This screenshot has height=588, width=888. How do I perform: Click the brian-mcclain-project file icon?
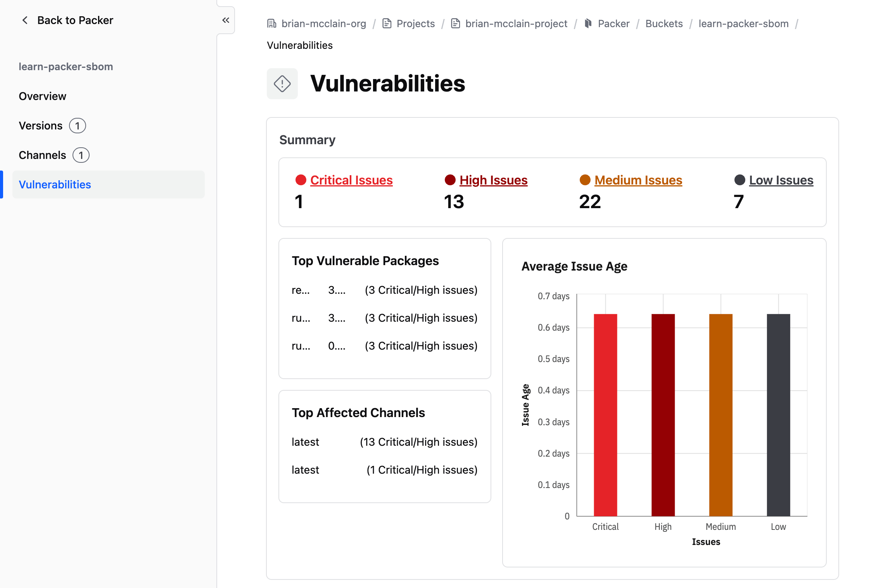point(456,24)
